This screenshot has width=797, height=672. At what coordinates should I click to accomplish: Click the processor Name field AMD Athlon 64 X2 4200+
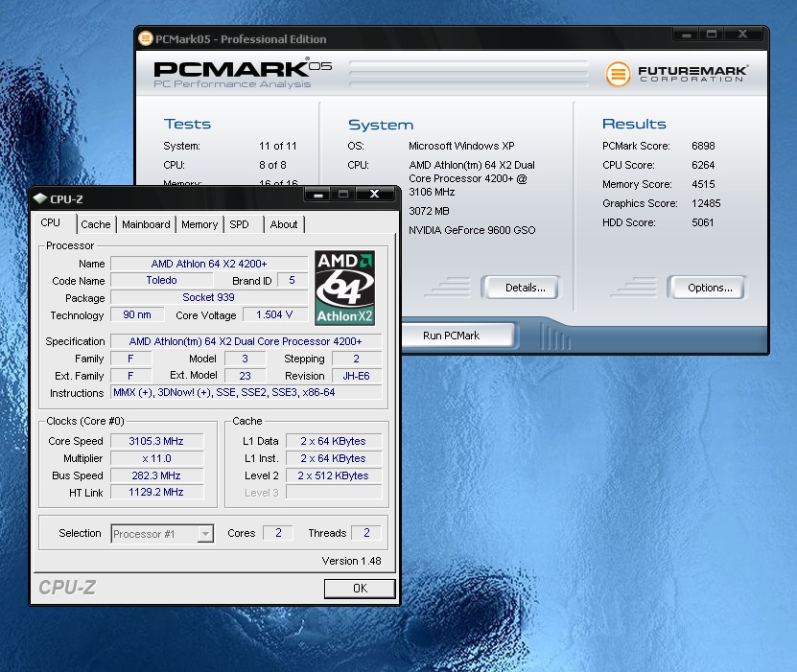[209, 264]
